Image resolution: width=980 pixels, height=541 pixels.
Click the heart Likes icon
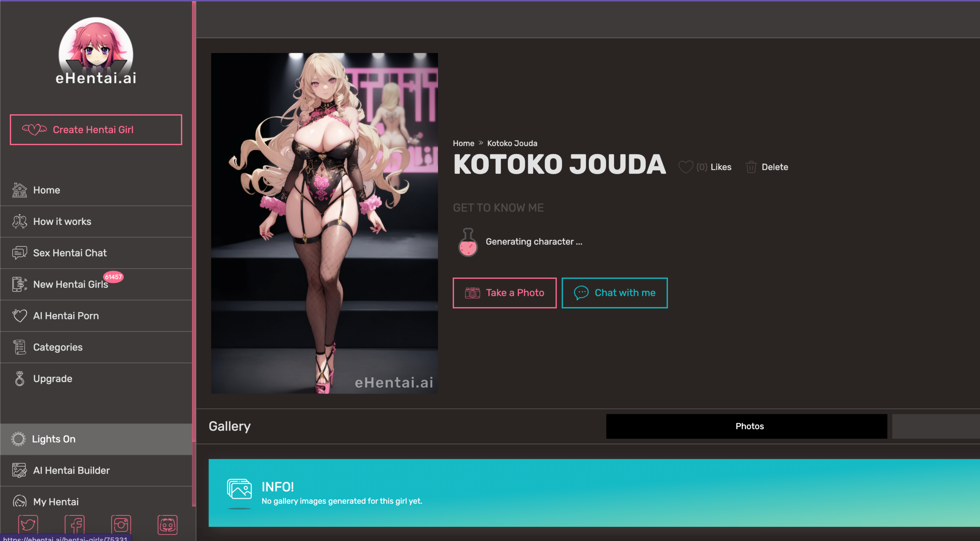point(685,167)
